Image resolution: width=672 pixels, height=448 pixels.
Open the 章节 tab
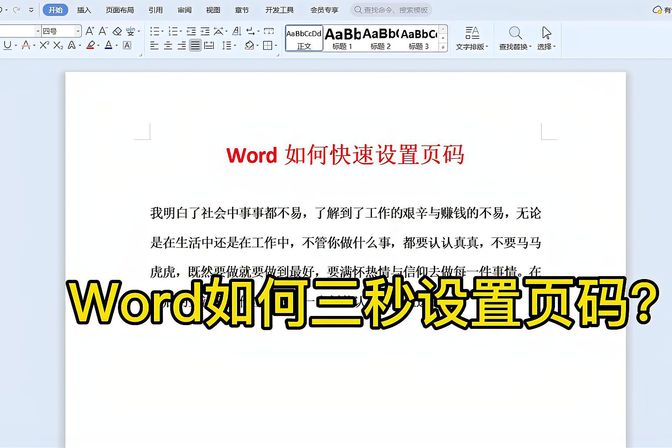pos(242,10)
